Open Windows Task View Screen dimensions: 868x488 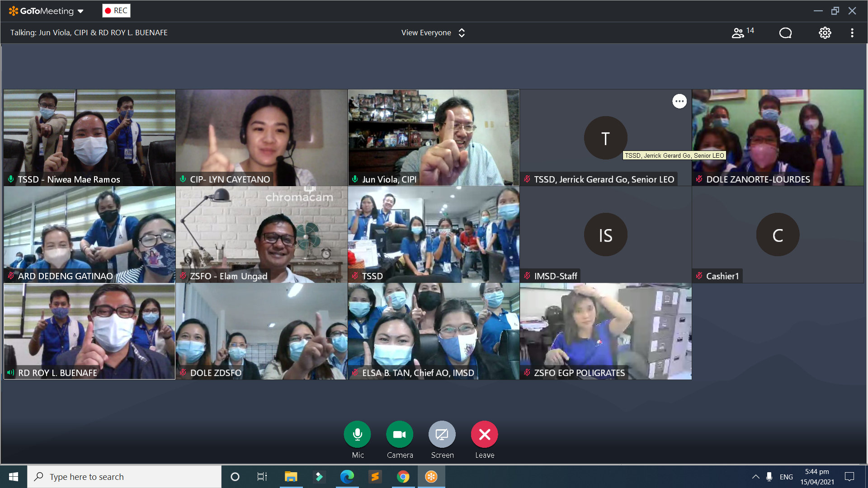tap(262, 477)
